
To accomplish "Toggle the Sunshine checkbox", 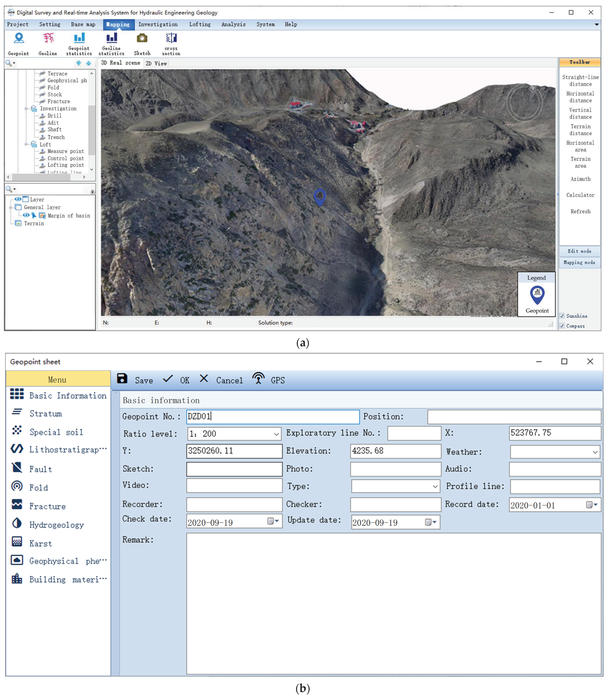I will pos(562,316).
